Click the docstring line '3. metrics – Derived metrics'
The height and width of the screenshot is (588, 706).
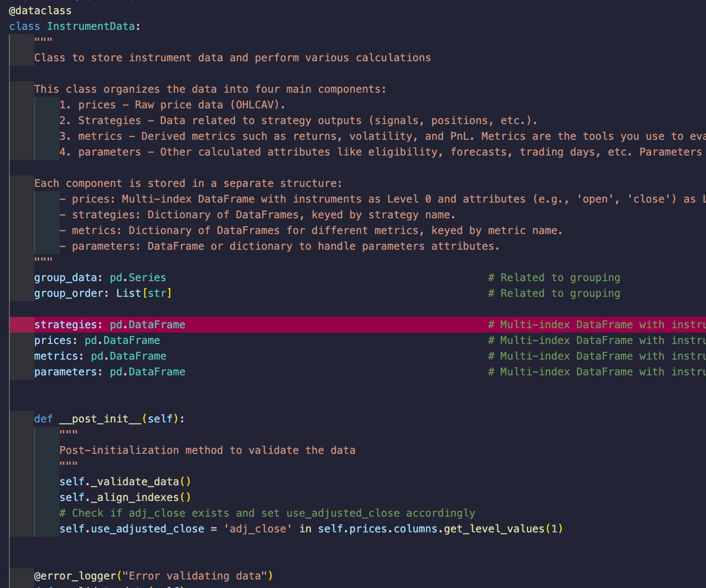point(382,136)
